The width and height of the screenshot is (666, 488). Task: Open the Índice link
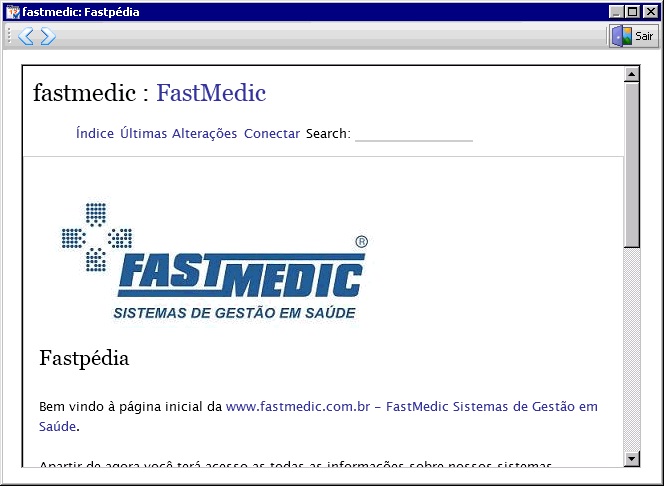coord(95,133)
